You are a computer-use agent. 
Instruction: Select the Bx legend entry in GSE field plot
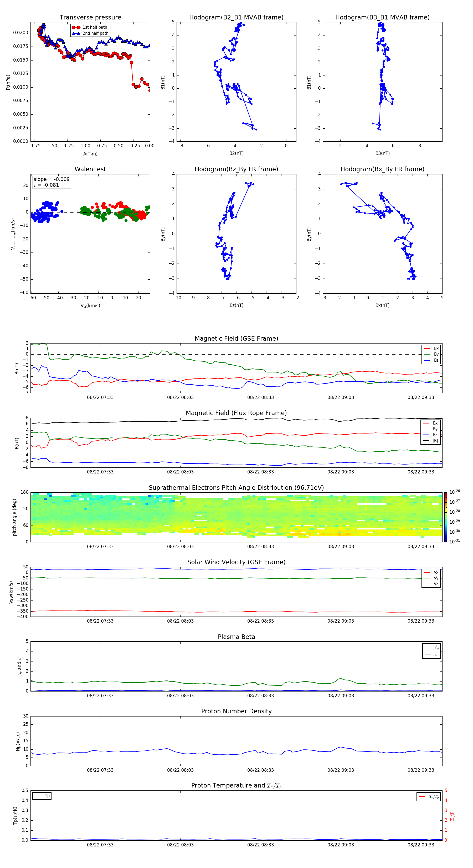(431, 349)
